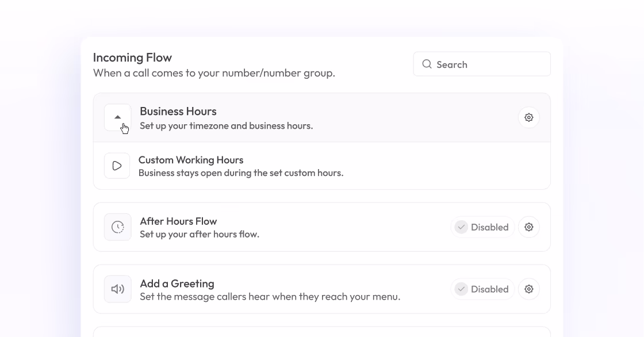Click 'Business stays open during the set custom hours.'

pos(241,173)
